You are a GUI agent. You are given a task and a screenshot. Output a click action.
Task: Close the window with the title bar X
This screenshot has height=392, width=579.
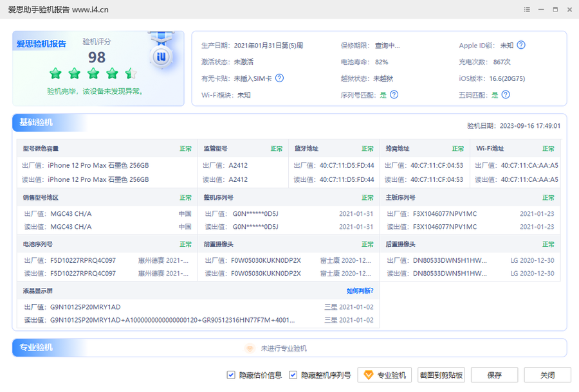(569, 10)
